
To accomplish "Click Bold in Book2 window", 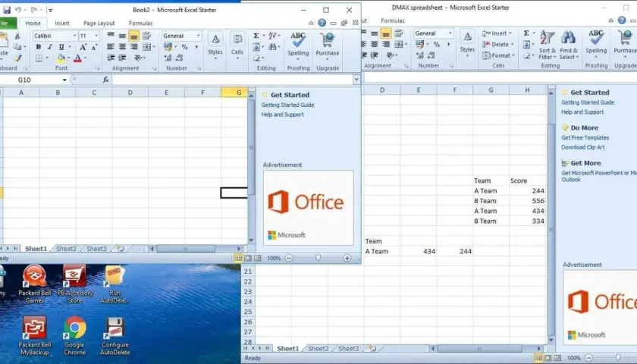I will point(39,47).
